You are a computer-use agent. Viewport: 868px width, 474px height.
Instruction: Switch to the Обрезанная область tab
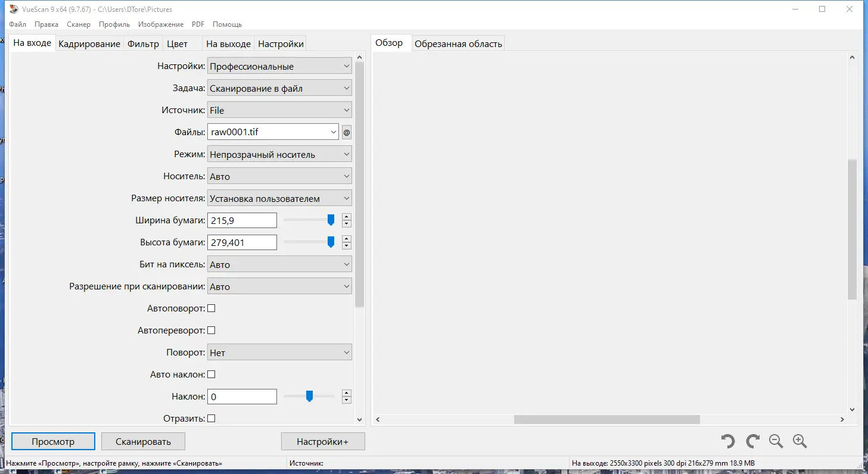click(458, 44)
